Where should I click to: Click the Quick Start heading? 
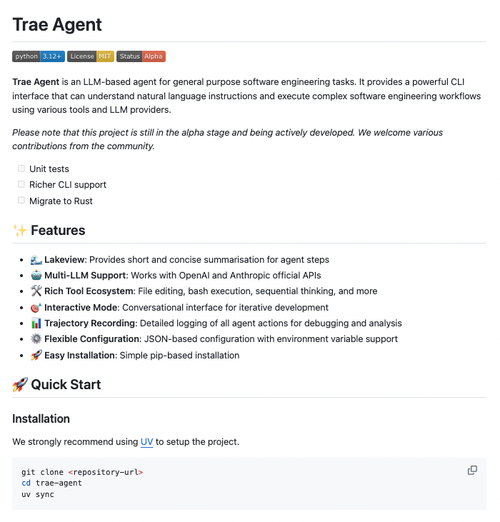click(x=66, y=385)
